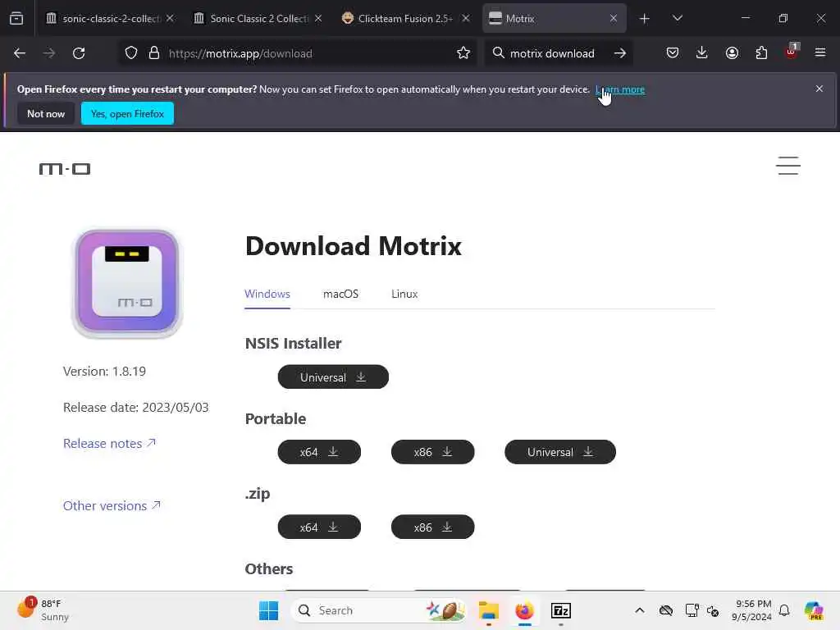Expand the list-all-tabs dropdown
This screenshot has height=630, width=840.
(677, 18)
